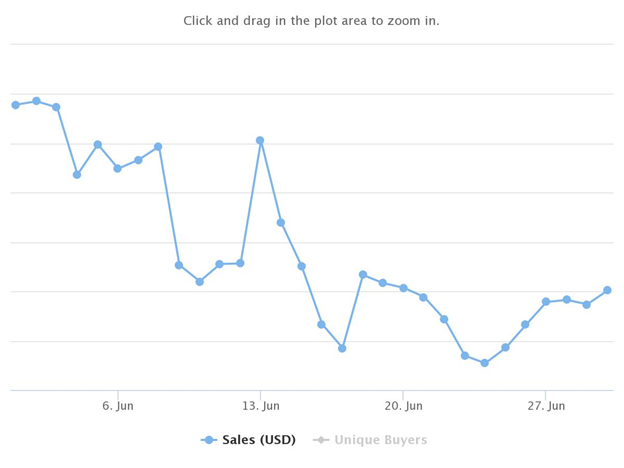Enable the Unique Buyers legend series
This screenshot has width=624, height=468.
click(370, 440)
